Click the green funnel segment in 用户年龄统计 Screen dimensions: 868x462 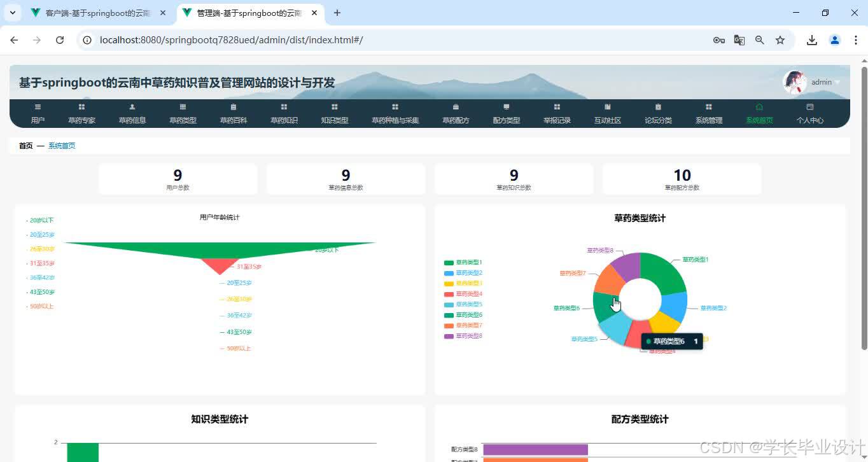click(220, 249)
